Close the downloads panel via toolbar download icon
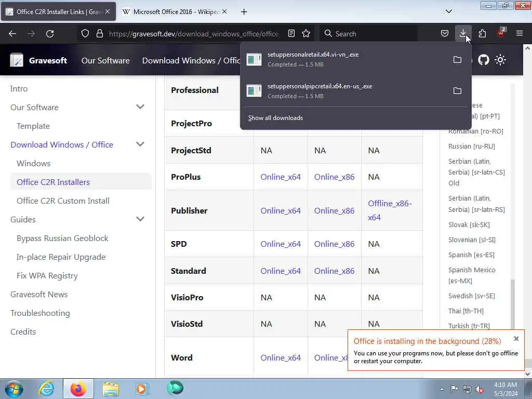The height and width of the screenshot is (399, 532). click(x=463, y=34)
